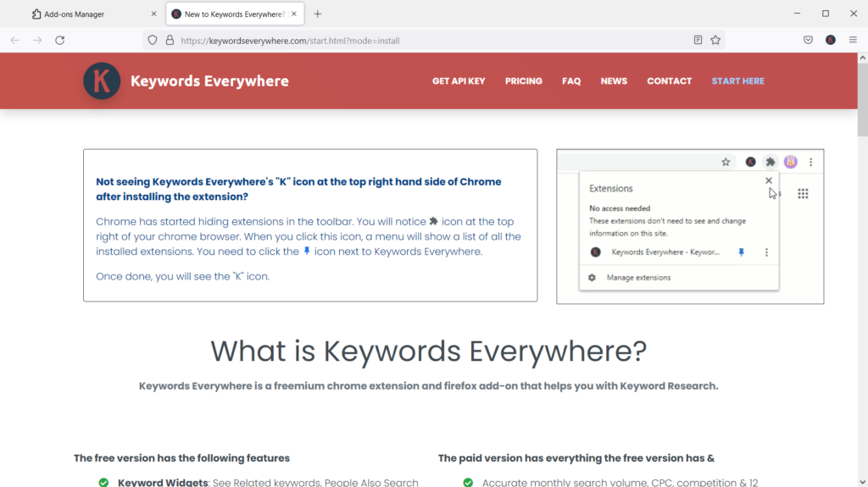Open the GET API KEY page
Viewport: 868px width, 487px height.
pos(459,80)
